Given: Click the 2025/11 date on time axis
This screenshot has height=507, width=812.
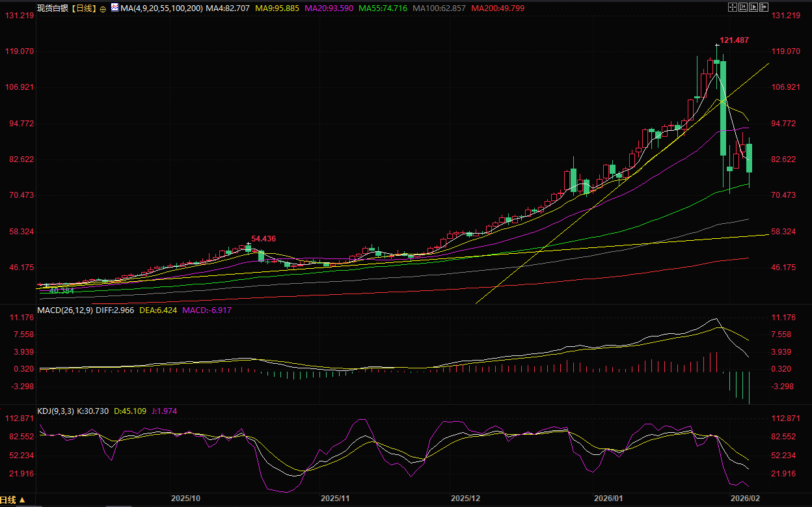Looking at the screenshot, I should coord(336,498).
